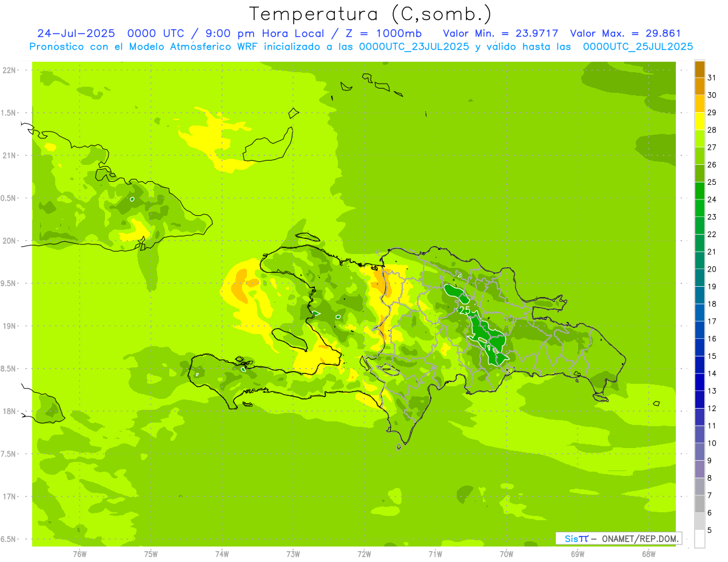Click the legend value "28"
Image resolution: width=728 pixels, height=562 pixels.
coord(712,130)
